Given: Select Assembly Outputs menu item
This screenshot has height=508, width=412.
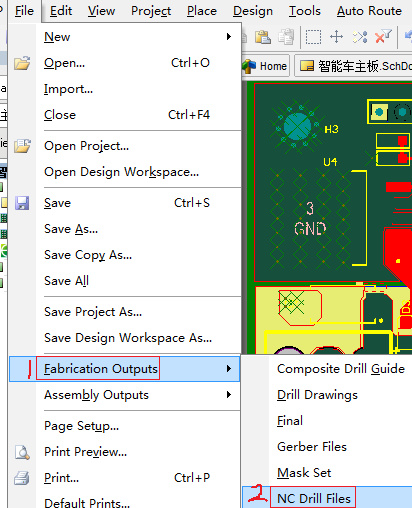Looking at the screenshot, I should click(125, 395).
